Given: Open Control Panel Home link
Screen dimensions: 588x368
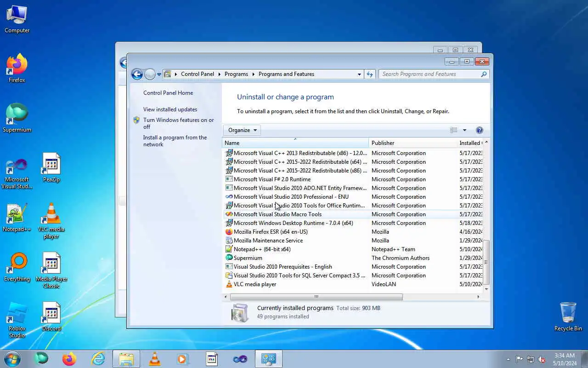Looking at the screenshot, I should coord(168,93).
